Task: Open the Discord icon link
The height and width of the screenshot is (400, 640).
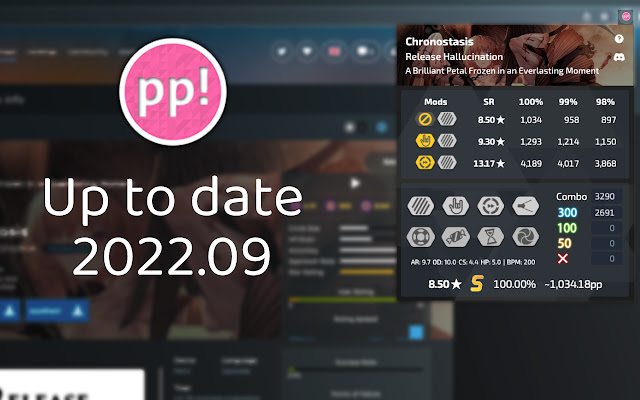Action: [619, 57]
